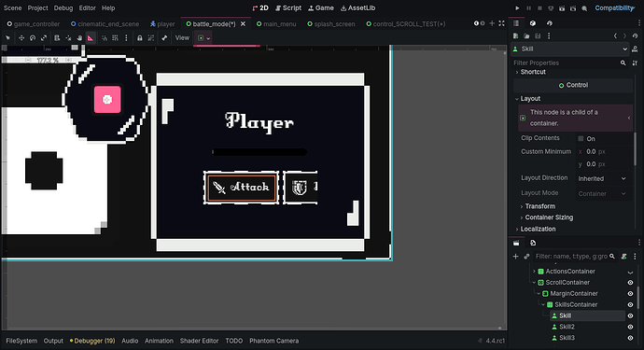Screen dimensions: 644x350
Task: Collapse the SkillsContainer tree node
Action: pyautogui.click(x=543, y=304)
